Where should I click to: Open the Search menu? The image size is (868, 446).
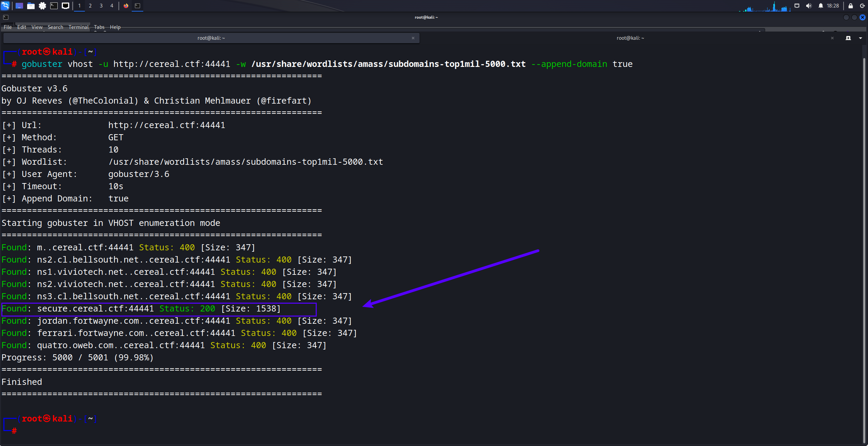55,27
